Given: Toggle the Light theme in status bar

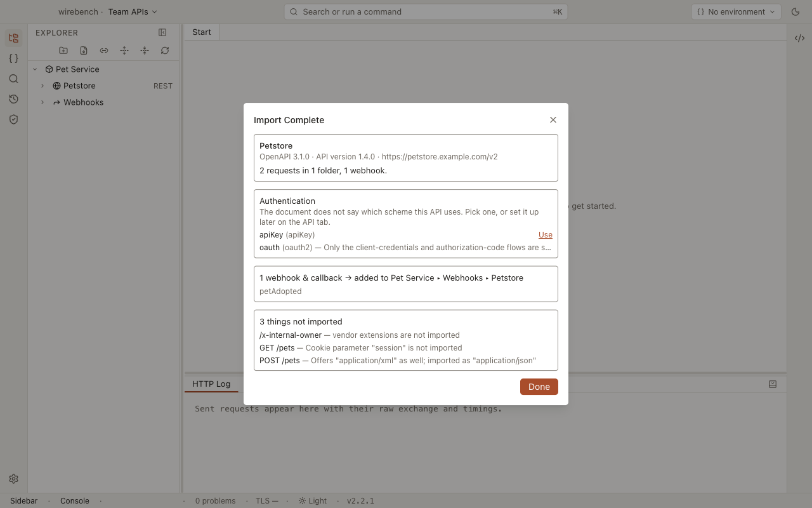Looking at the screenshot, I should (313, 501).
